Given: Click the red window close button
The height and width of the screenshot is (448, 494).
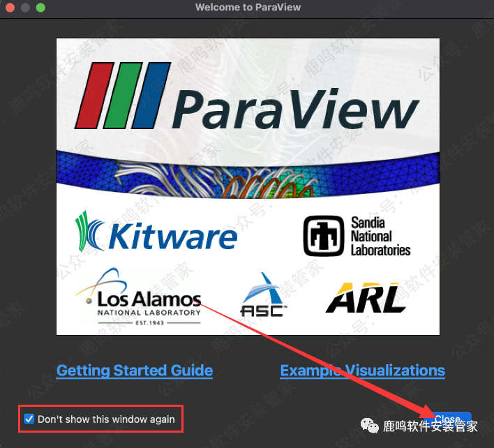Looking at the screenshot, I should tap(10, 8).
